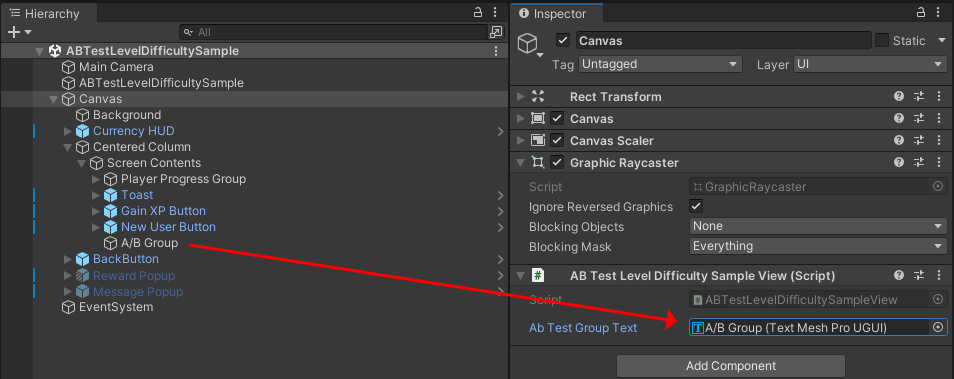The image size is (954, 379).
Task: Open Blocking Objects dropdown
Action: tap(819, 226)
